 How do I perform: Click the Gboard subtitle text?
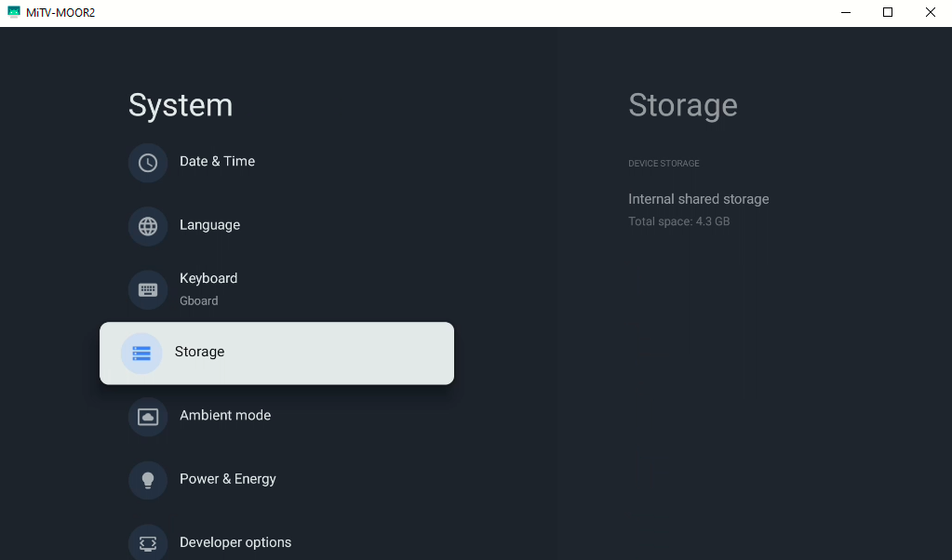[198, 301]
